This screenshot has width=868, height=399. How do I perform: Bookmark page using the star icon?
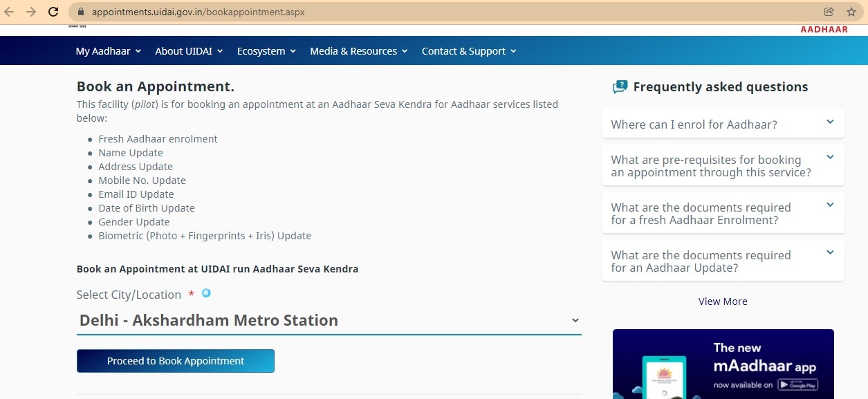pyautogui.click(x=851, y=12)
